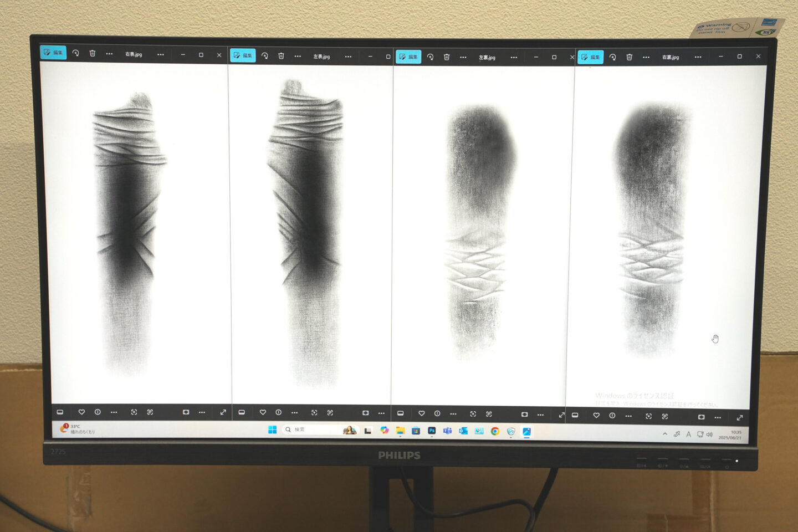Rotate the 左裏.jpg image
This screenshot has width=798, height=532.
[x=430, y=57]
